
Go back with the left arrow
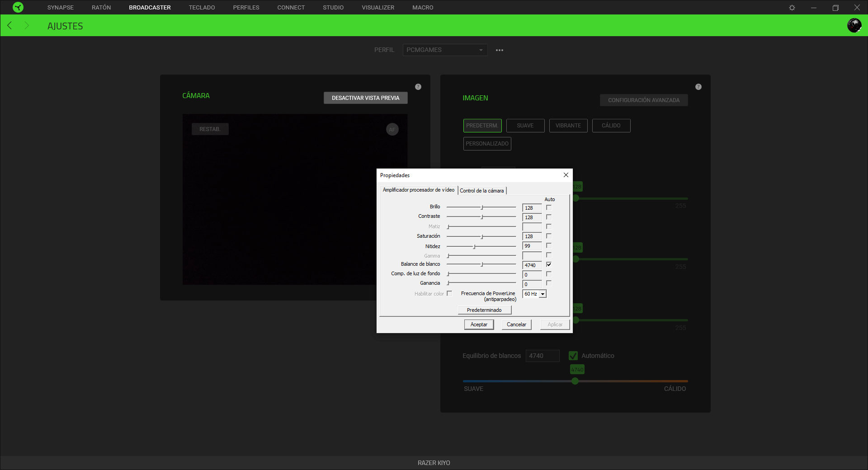point(9,25)
